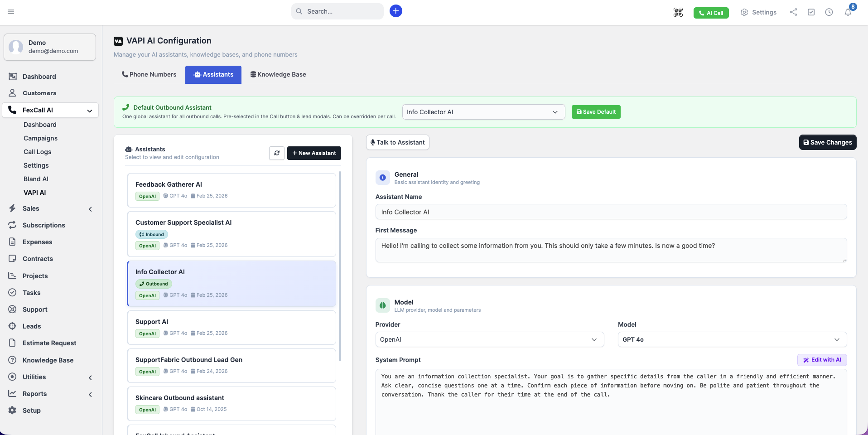Switch to the Phone Numbers tab
Screen dimensions: 868x435
tap(149, 74)
